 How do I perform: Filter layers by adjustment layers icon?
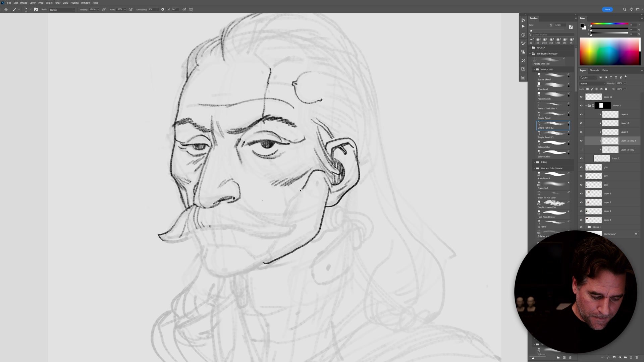(606, 77)
